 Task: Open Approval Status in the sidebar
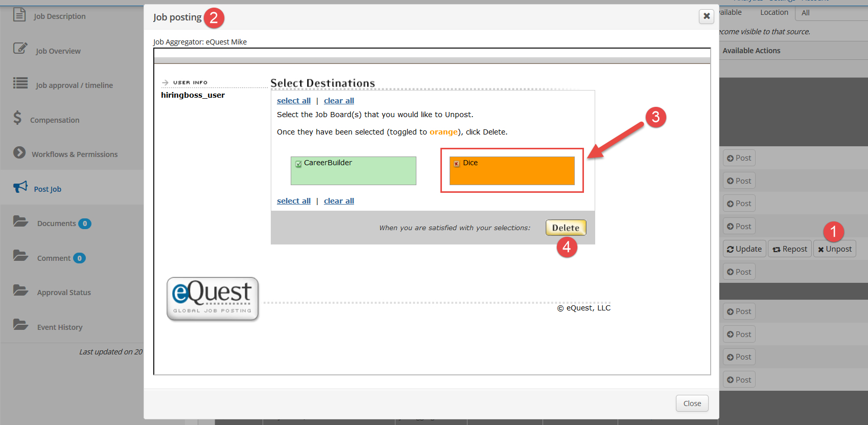click(64, 293)
